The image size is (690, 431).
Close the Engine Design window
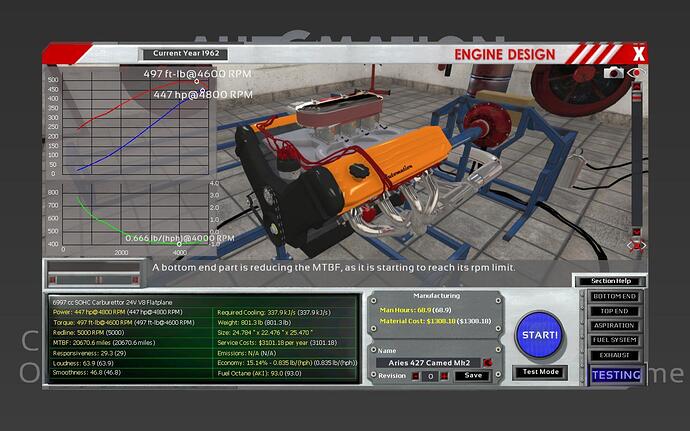coord(638,53)
